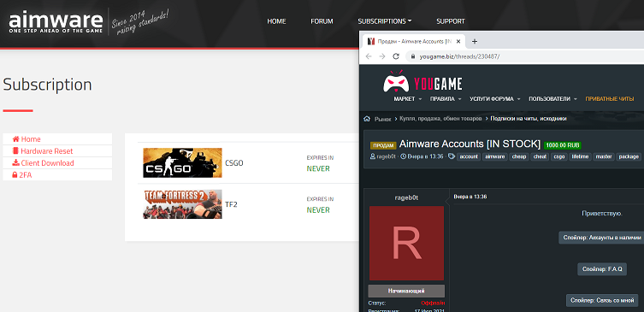Click the site security padlock icon
This screenshot has height=312, width=644.
(412, 56)
